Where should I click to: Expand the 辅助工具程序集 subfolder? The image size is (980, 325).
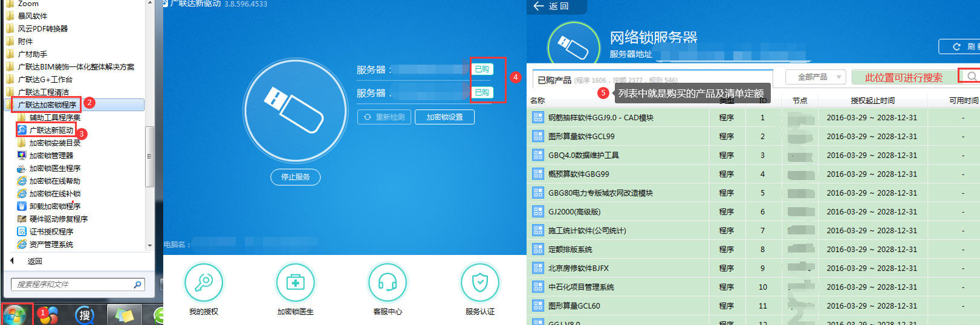[x=49, y=117]
